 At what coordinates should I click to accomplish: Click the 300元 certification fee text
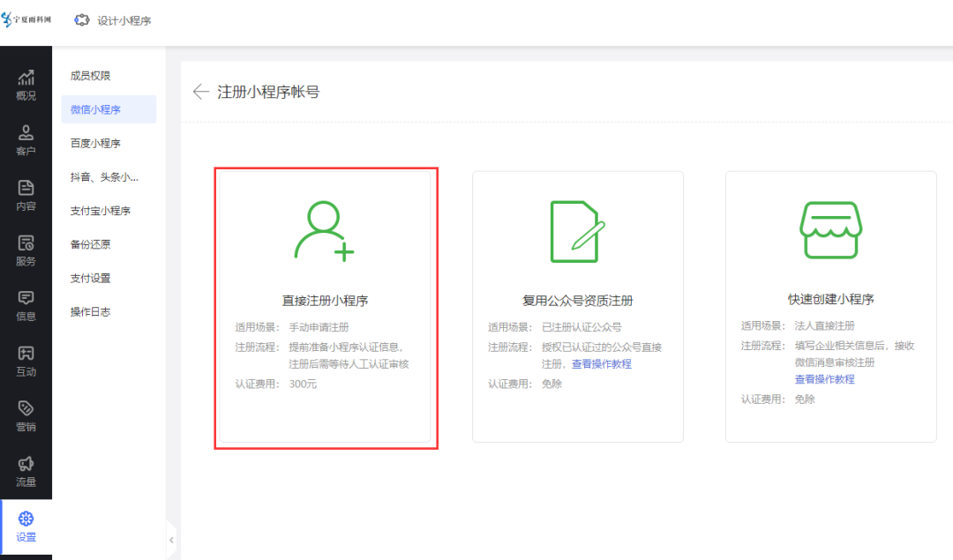tap(303, 384)
